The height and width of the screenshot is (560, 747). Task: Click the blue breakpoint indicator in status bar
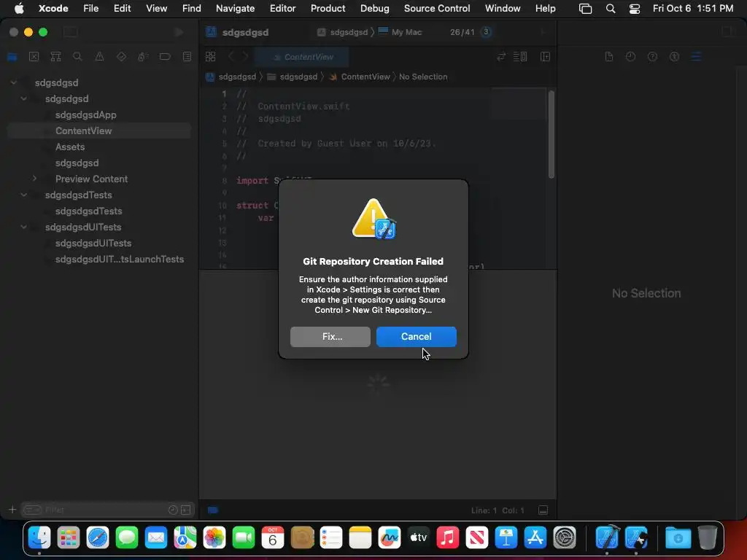213,510
